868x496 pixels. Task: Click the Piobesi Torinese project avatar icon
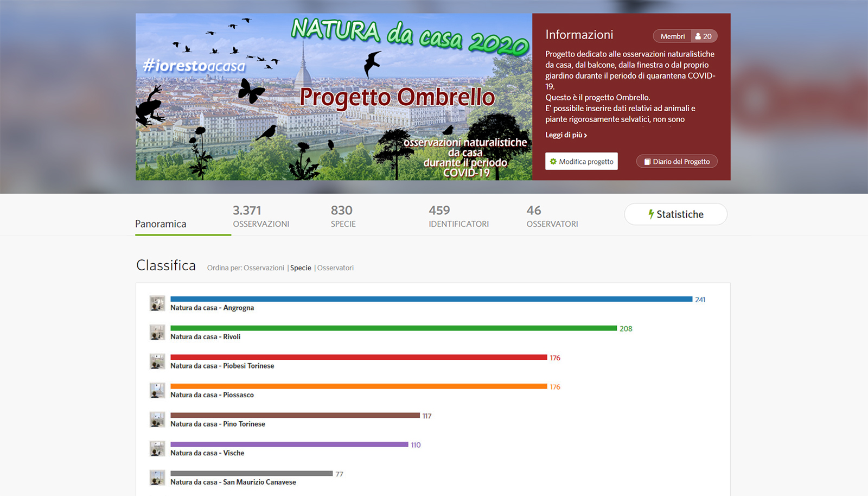(157, 361)
